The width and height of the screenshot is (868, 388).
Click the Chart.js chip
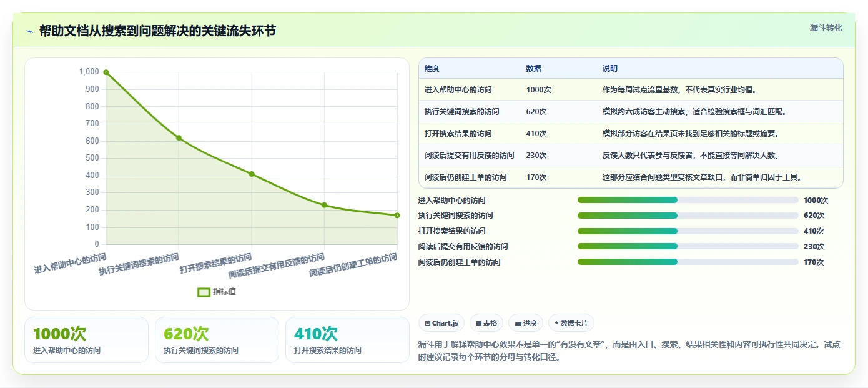[441, 323]
